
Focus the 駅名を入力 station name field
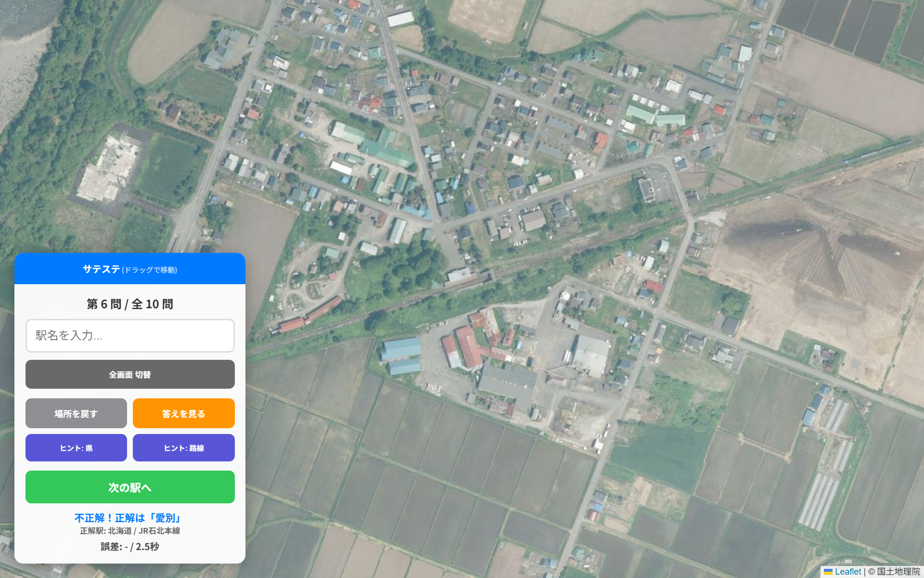[x=130, y=336]
